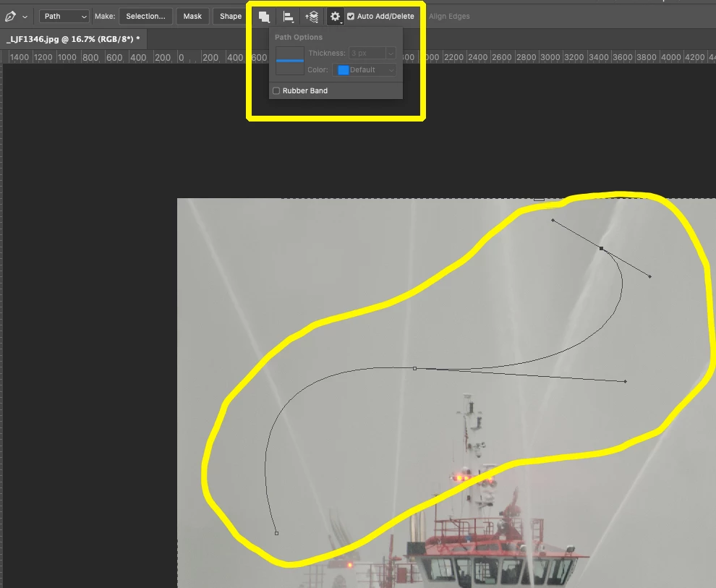Viewport: 716px width, 588px height.
Task: Click the Pen tool preset icon
Action: point(10,17)
